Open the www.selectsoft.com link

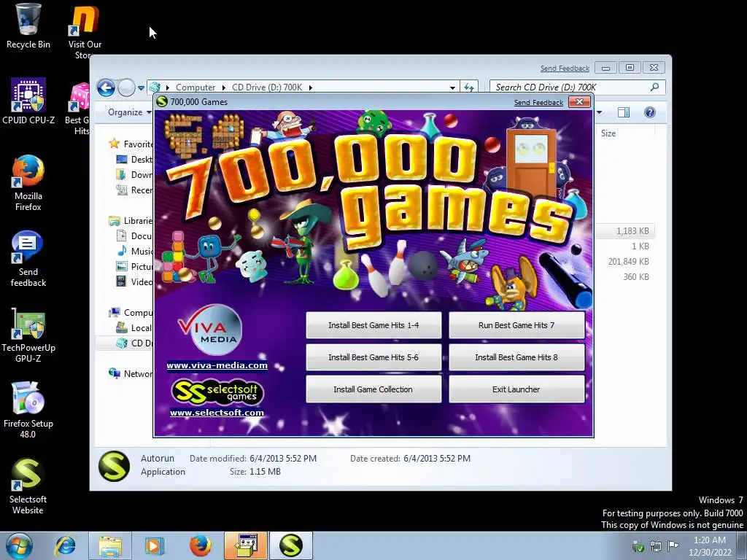[x=217, y=413]
